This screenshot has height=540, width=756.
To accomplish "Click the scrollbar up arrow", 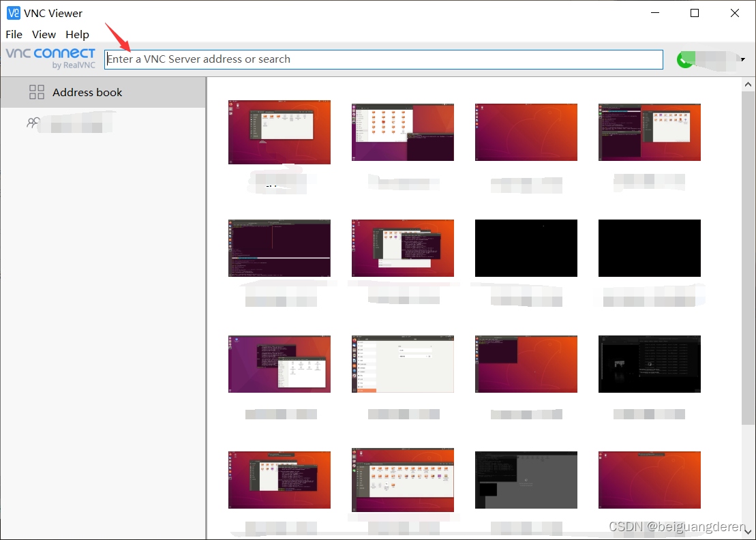I will 748,85.
